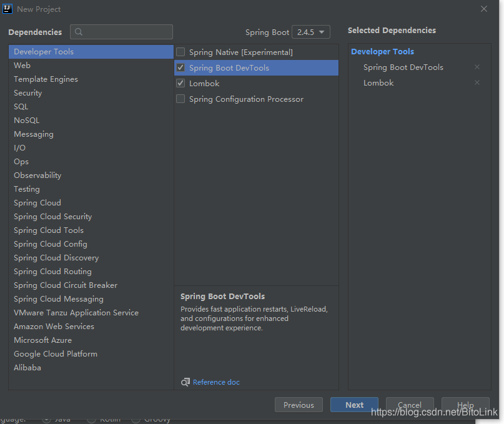This screenshot has height=424, width=504.
Task: Click the Cancel button
Action: (410, 405)
